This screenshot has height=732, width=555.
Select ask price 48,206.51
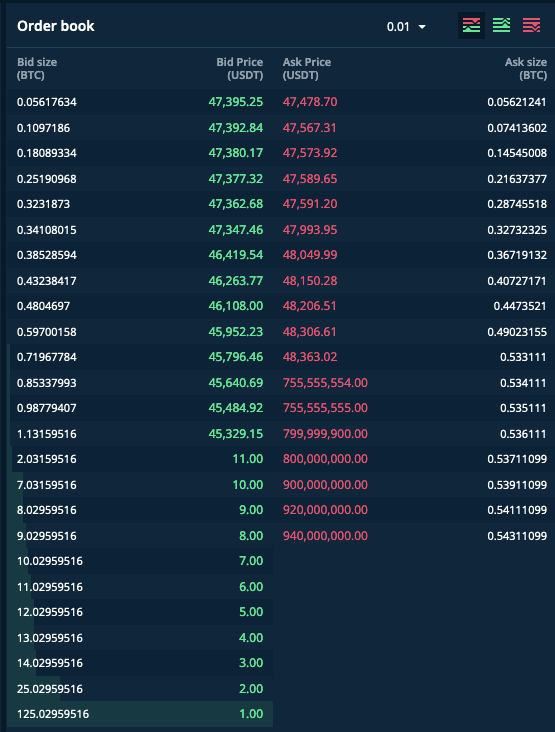click(309, 306)
